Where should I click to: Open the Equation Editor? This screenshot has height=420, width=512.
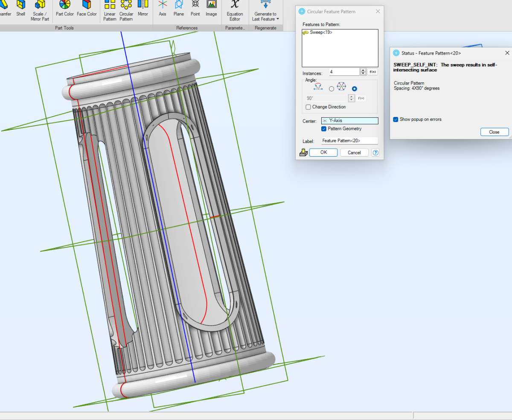click(x=235, y=11)
